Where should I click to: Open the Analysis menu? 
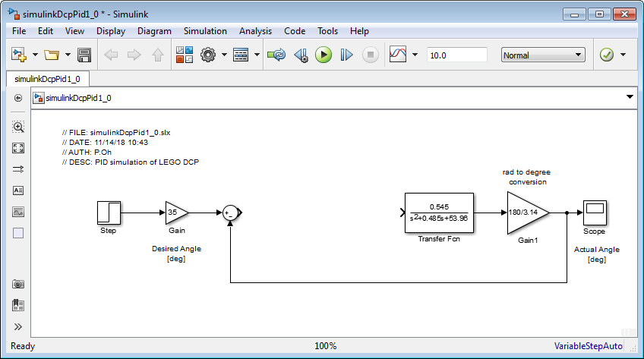click(x=255, y=31)
